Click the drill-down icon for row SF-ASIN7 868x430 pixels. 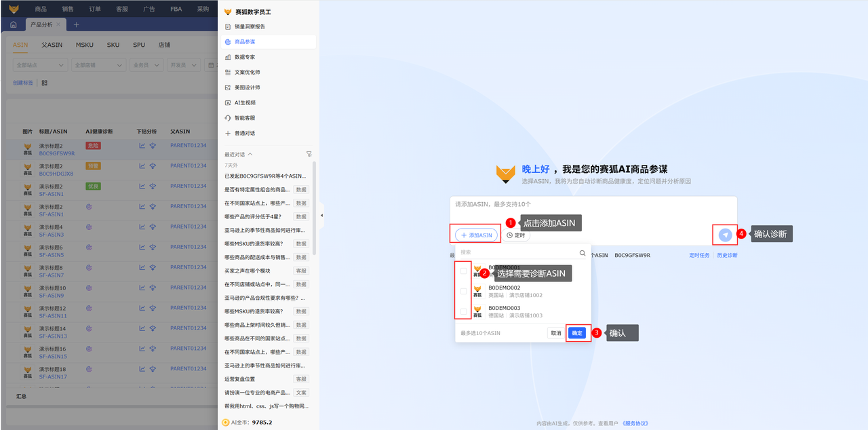[153, 267]
